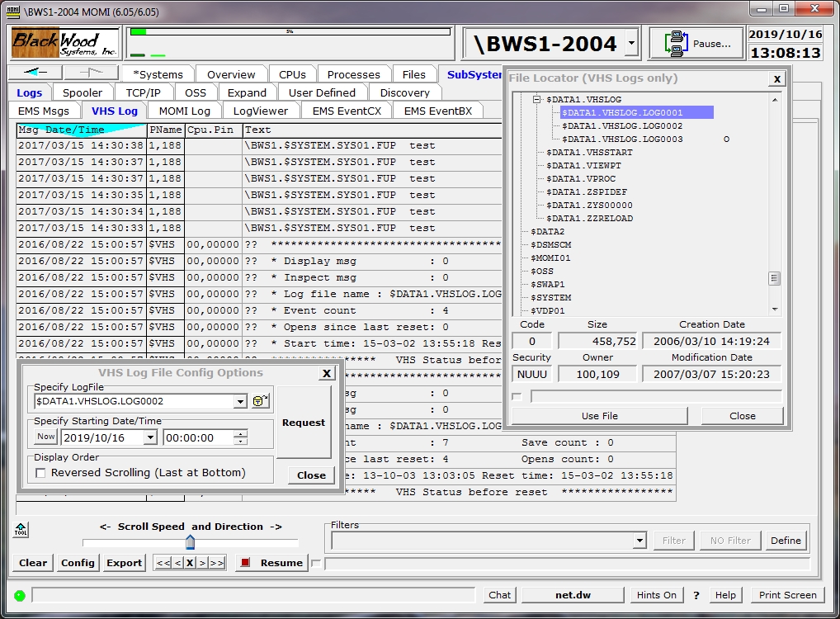Image resolution: width=840 pixels, height=619 pixels.
Task: Open the Processes tab
Action: pyautogui.click(x=353, y=74)
